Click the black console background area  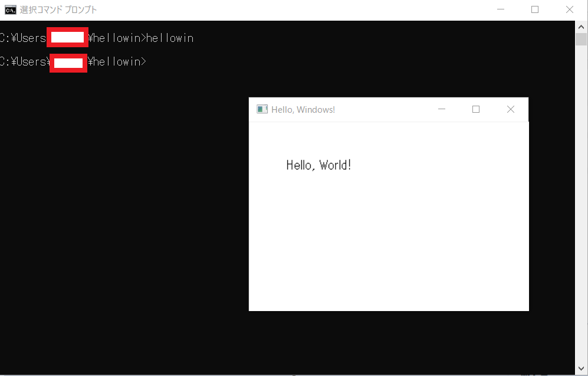[x=118, y=266]
